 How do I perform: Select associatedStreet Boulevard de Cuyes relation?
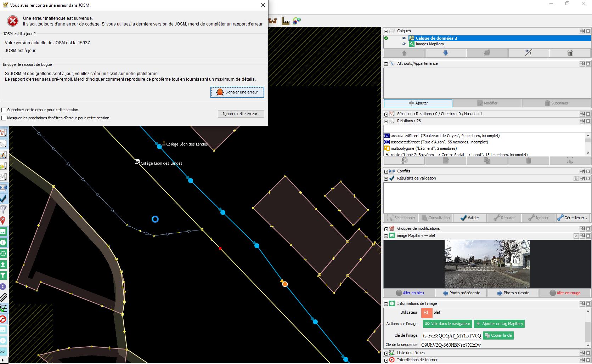(445, 136)
